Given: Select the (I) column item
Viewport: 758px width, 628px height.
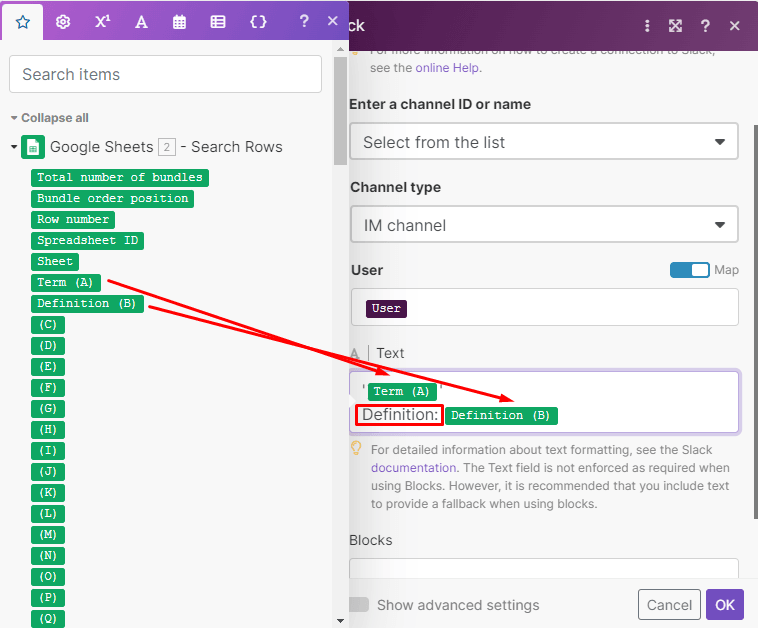Looking at the screenshot, I should click(x=48, y=451).
